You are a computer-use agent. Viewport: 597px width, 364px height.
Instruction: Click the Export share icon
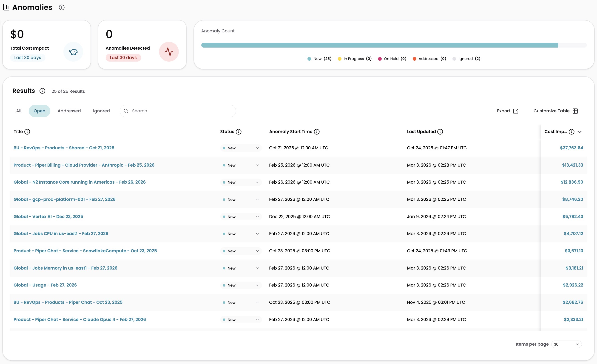click(x=516, y=111)
